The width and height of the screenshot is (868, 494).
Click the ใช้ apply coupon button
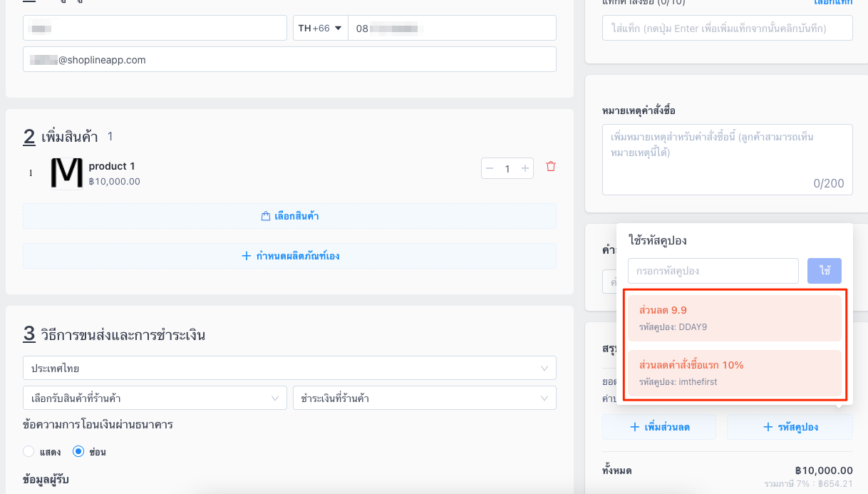click(x=825, y=271)
